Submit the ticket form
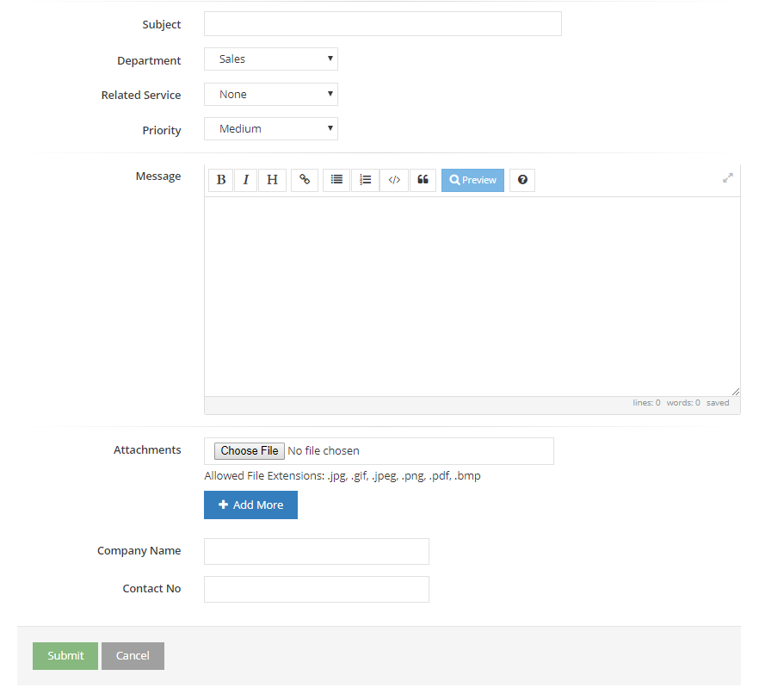This screenshot has width=759, height=700. pos(65,655)
